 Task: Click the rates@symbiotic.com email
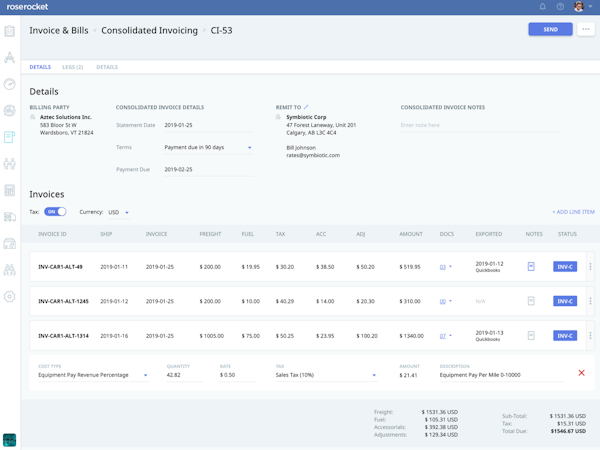tap(313, 155)
